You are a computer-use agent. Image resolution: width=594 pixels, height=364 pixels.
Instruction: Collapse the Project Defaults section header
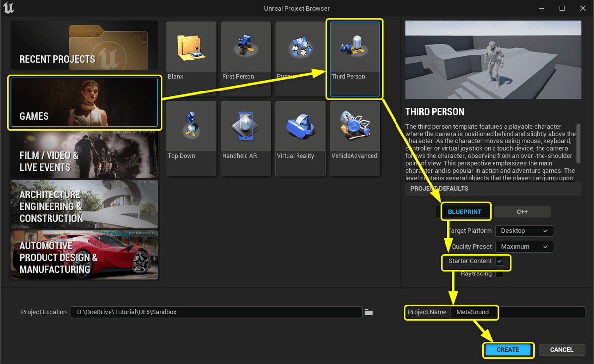(x=493, y=189)
